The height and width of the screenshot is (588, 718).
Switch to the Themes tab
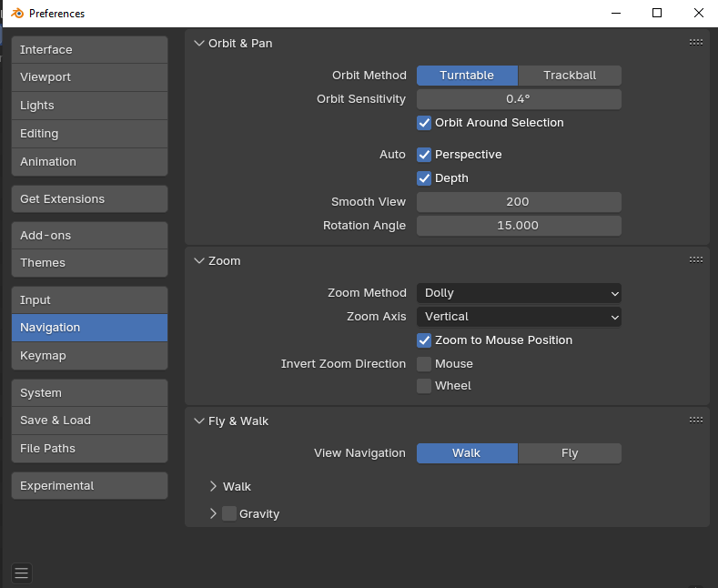90,263
